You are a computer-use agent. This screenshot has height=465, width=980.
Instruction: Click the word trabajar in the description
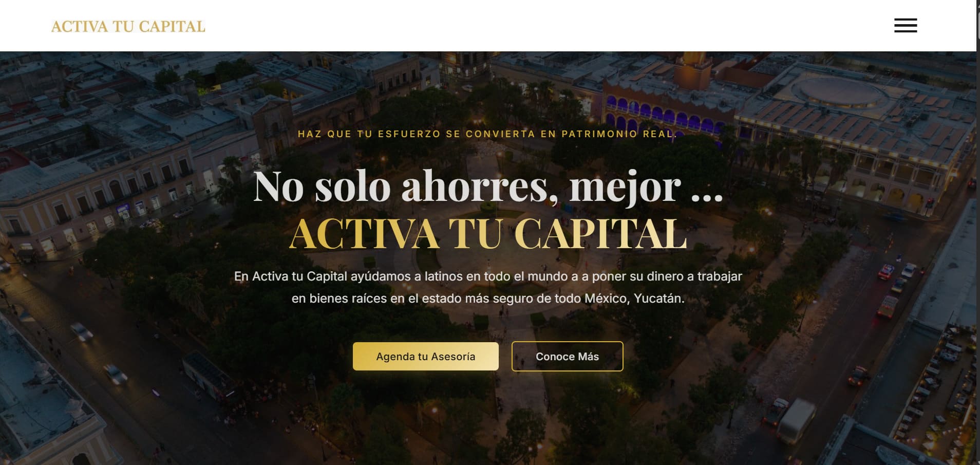point(719,276)
